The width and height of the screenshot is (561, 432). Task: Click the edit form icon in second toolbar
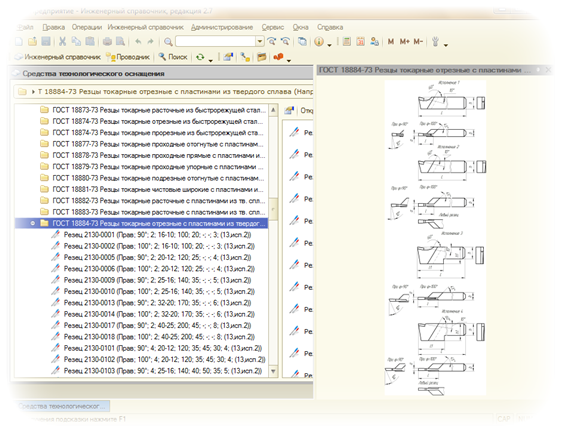pyautogui.click(x=228, y=57)
